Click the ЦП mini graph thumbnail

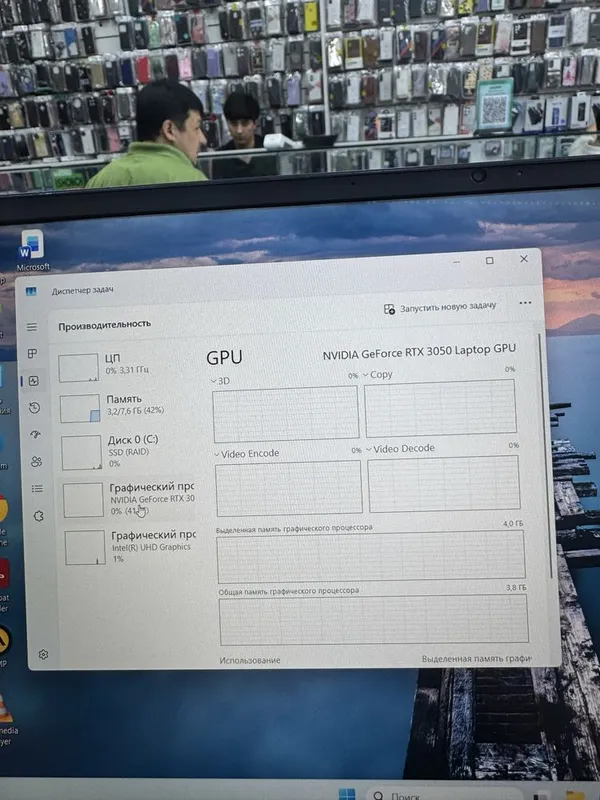(x=78, y=368)
